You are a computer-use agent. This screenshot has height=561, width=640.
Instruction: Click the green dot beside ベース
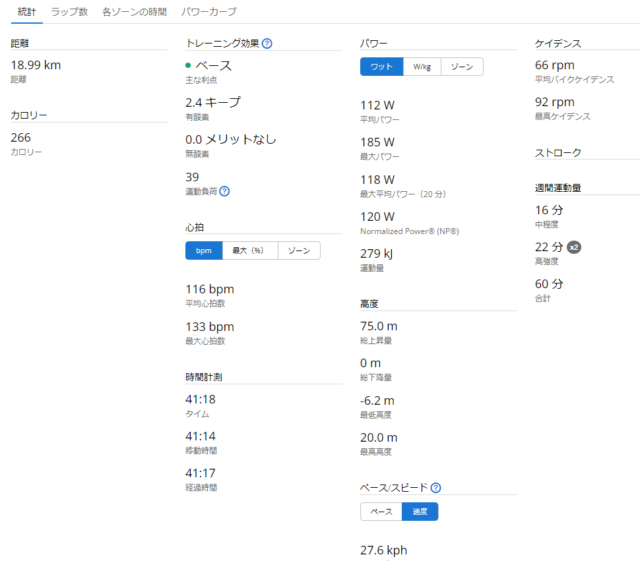pos(188,65)
